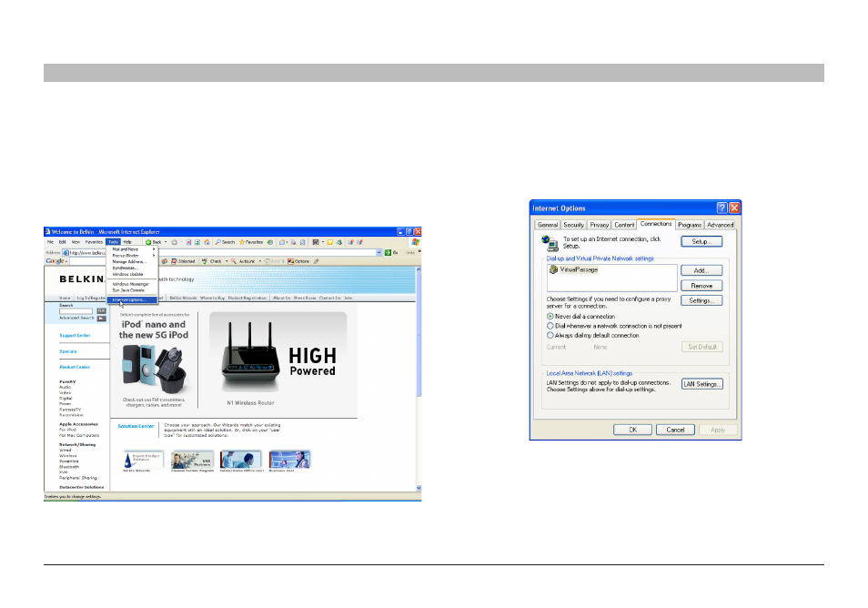Click the Belkin site search input field
This screenshot has width=868, height=608.
(76, 311)
